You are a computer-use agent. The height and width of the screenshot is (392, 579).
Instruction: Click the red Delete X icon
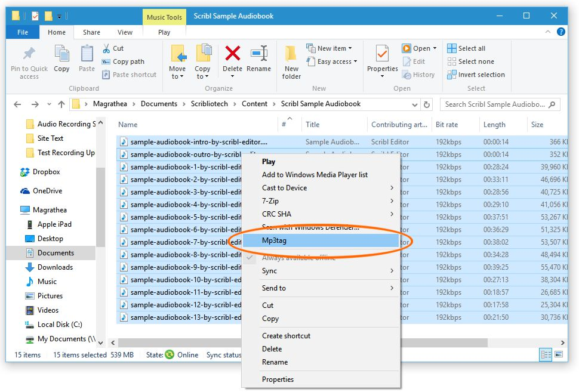click(x=233, y=53)
